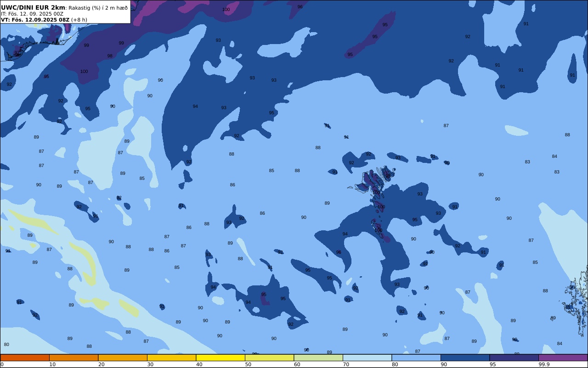Click the 0–10 dark orange legend swatch
This screenshot has height=368, width=588.
(25, 357)
